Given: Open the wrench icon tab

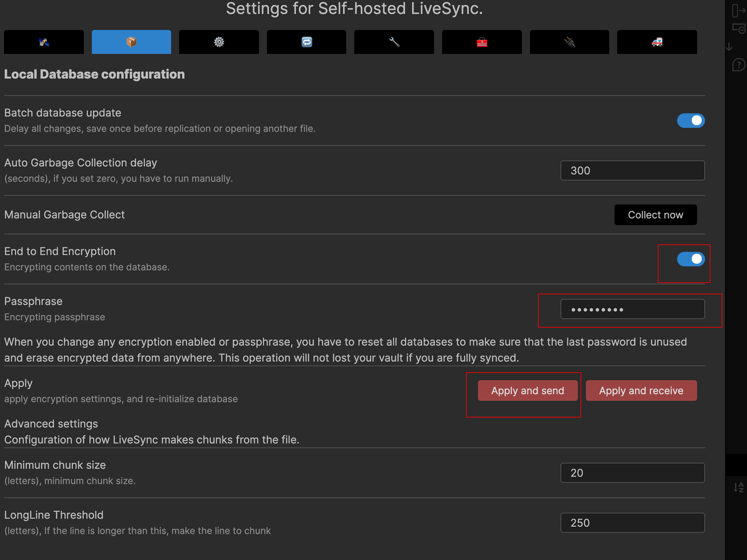Looking at the screenshot, I should tap(394, 42).
